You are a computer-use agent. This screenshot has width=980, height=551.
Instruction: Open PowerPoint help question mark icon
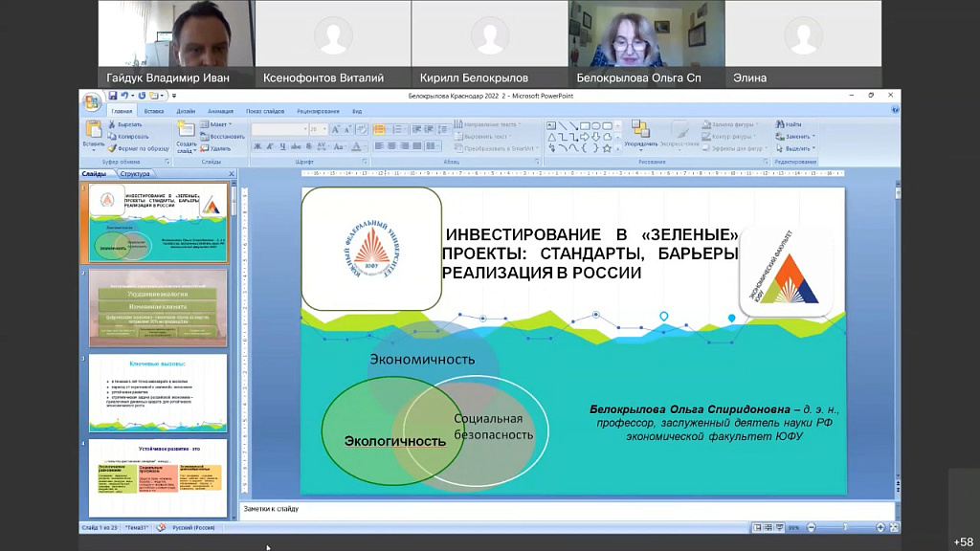895,110
